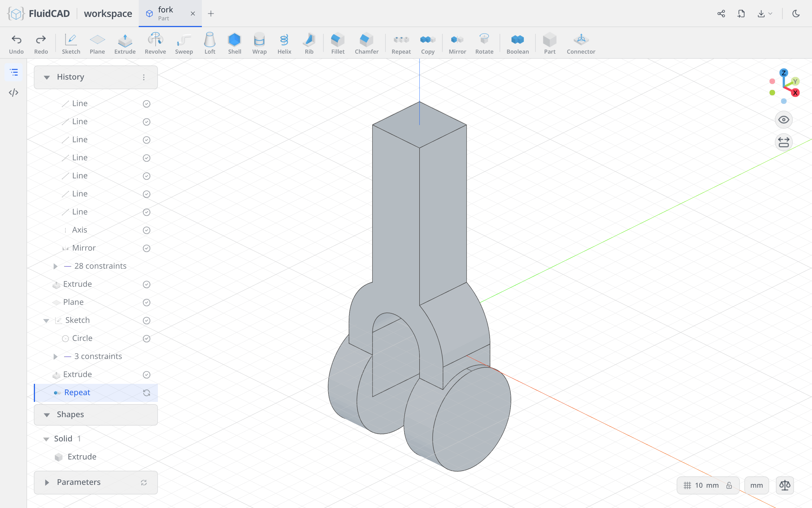
Task: Click the Connector tool
Action: pyautogui.click(x=581, y=44)
